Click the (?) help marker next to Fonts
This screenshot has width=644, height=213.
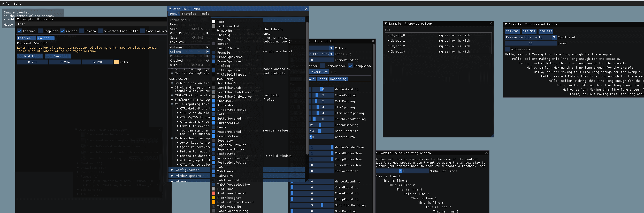point(349,54)
